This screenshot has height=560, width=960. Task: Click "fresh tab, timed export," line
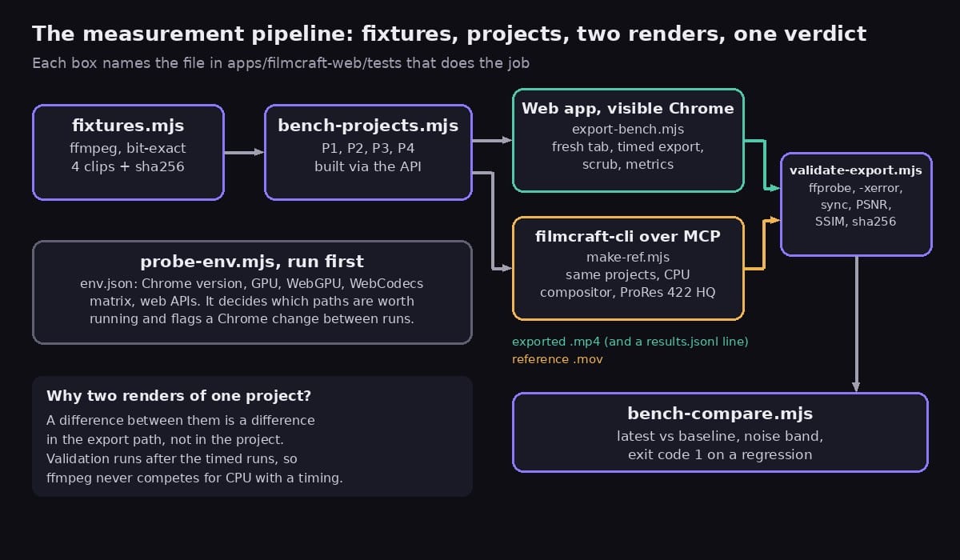point(628,146)
